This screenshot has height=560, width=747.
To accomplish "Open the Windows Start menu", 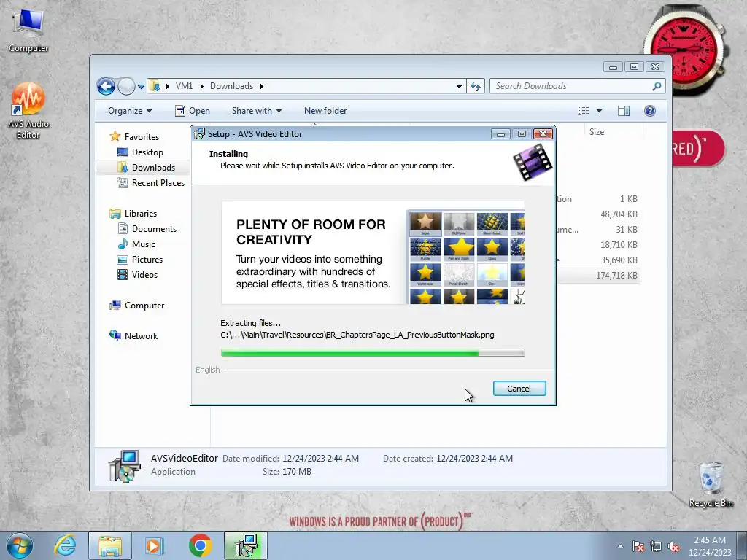I will (x=19, y=545).
